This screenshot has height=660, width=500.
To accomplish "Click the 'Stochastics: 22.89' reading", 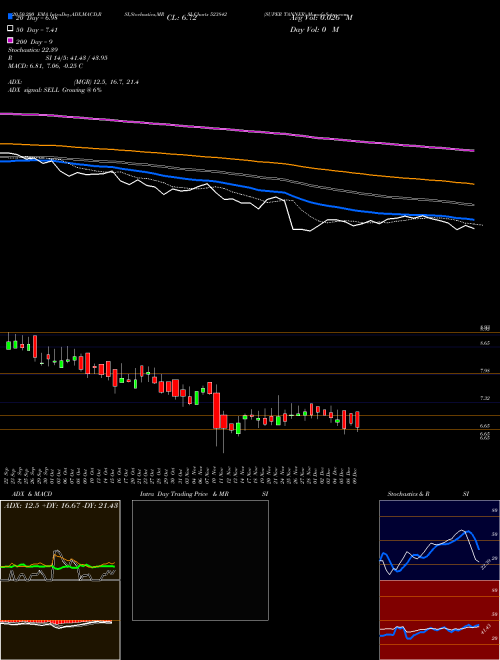I will click(x=33, y=50).
